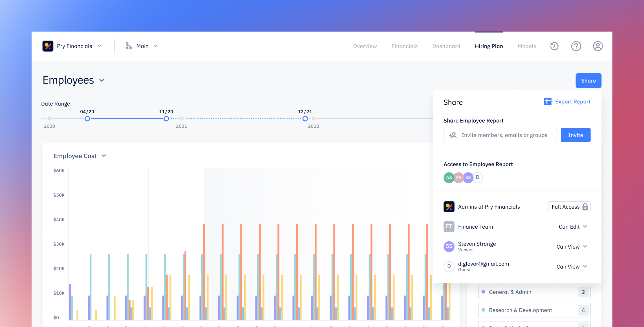644x327 pixels.
Task: Open the Dashboard tab
Action: click(x=446, y=46)
